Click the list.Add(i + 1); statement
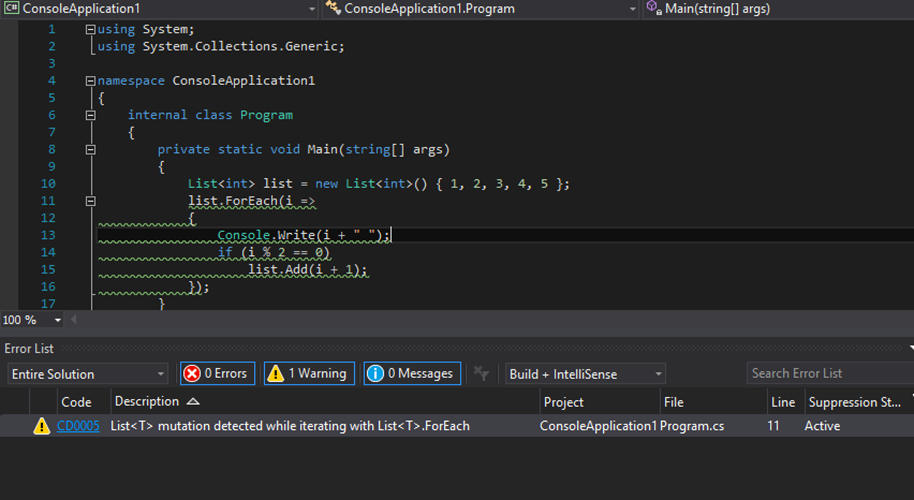This screenshot has height=500, width=914. tap(308, 270)
